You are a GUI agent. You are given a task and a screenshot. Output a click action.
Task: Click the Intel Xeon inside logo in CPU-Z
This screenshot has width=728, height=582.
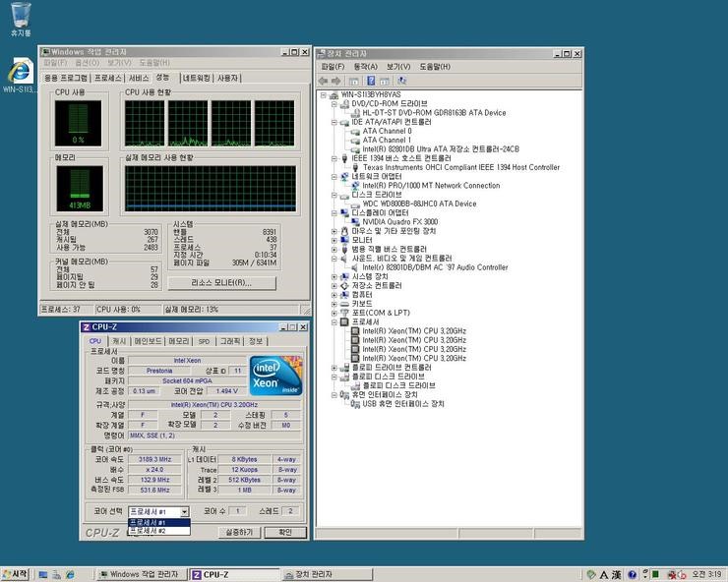tap(275, 375)
